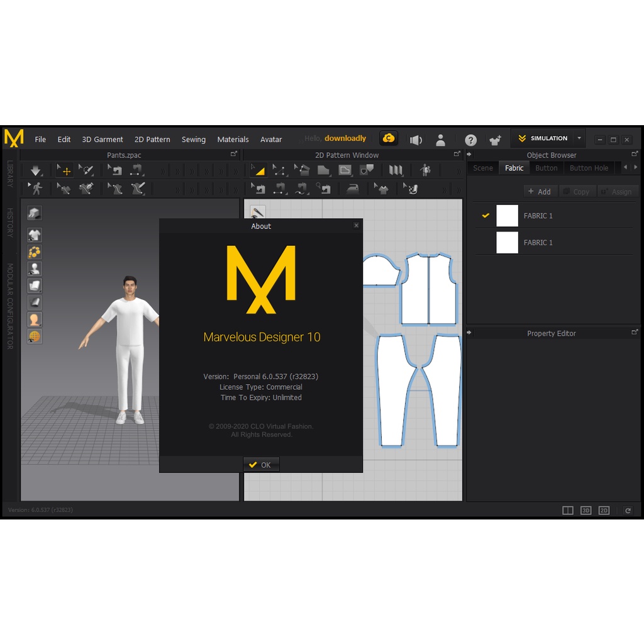Open the Materials menu
644x644 pixels.
pyautogui.click(x=233, y=139)
